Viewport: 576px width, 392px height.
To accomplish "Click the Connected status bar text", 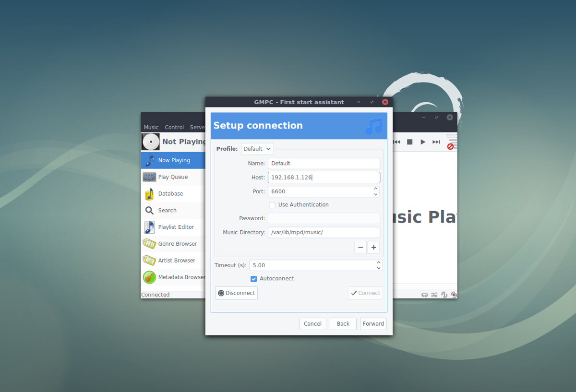I will pyautogui.click(x=156, y=295).
